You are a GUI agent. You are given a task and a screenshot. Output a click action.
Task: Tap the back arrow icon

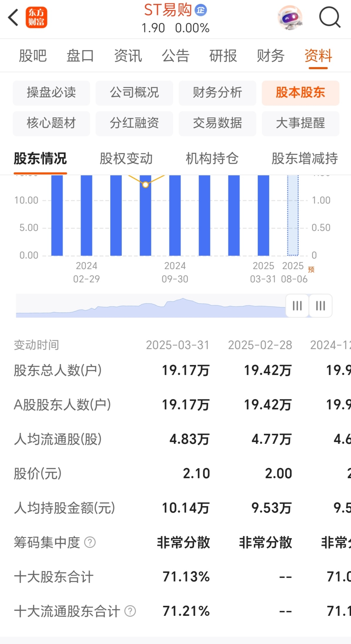13,18
